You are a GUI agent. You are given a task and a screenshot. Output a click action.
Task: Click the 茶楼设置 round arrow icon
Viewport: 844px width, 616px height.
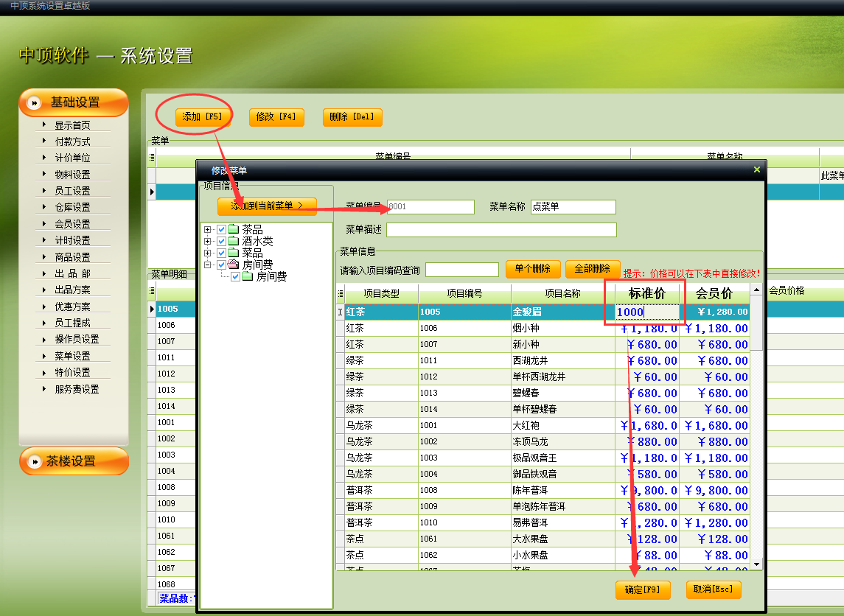(x=34, y=462)
